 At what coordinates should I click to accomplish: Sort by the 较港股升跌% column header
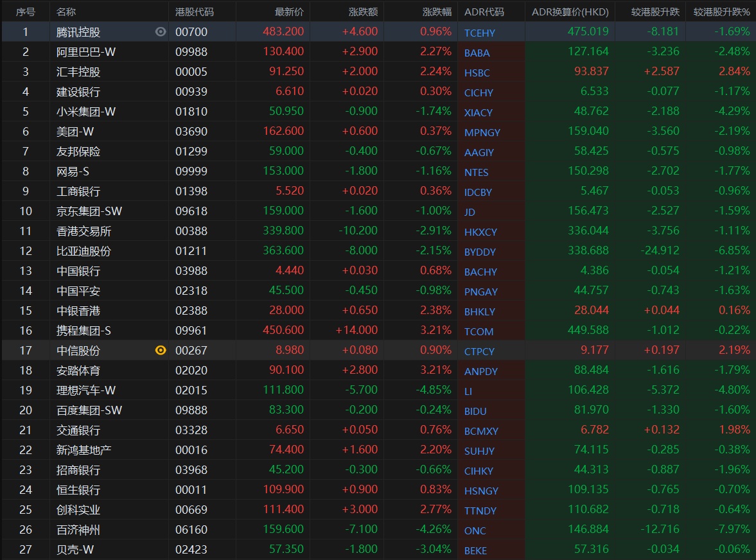pos(721,12)
